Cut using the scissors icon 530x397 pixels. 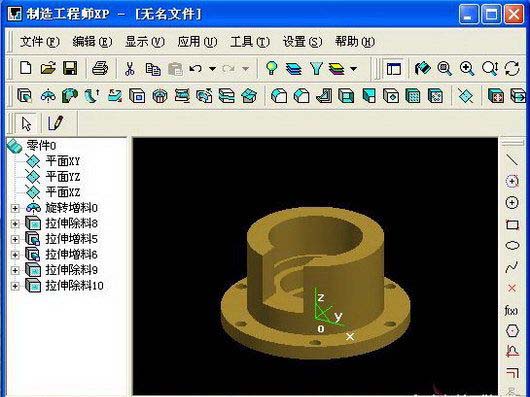(x=129, y=69)
